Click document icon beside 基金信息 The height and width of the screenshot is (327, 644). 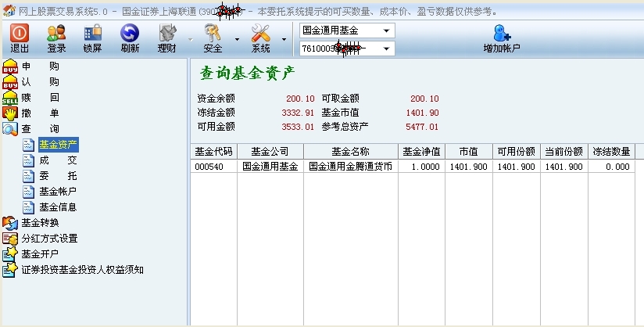[x=28, y=207]
